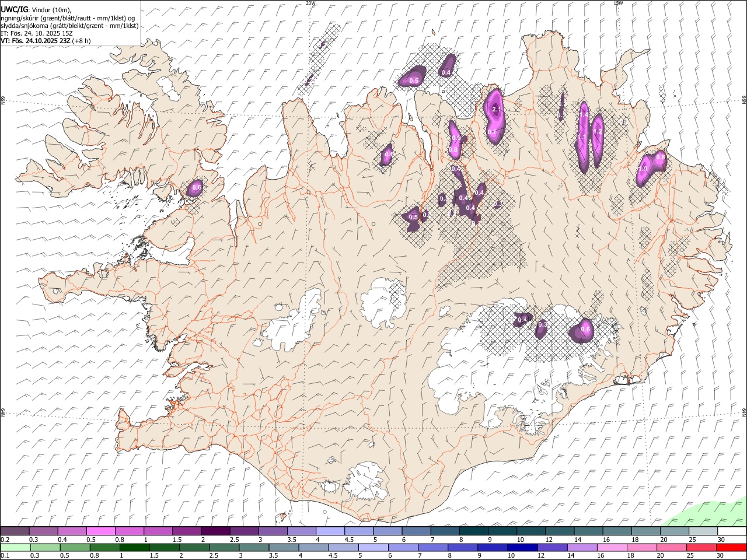
Task: Pick the rain legend swatch between 20 and 25
Action: click(671, 548)
